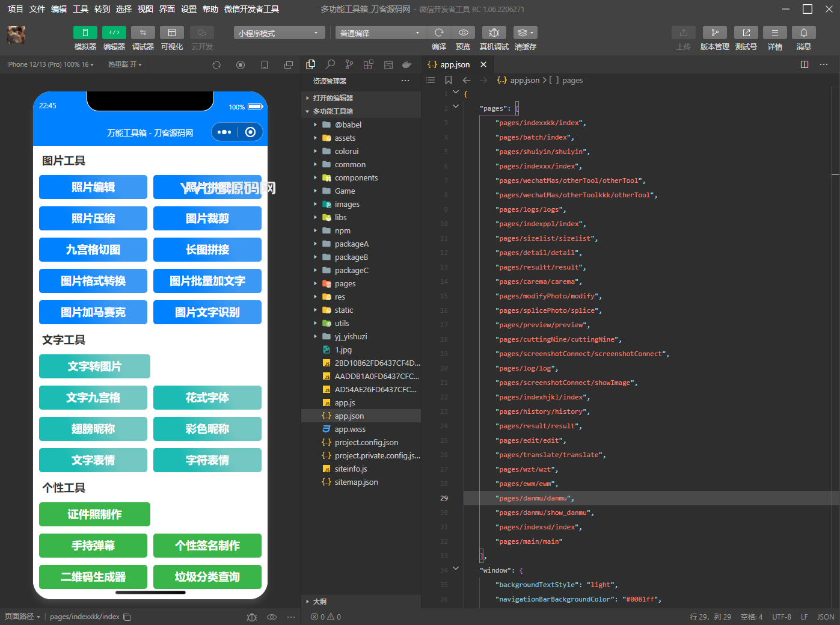The image size is (840, 625).
Task: Click the split editor icon
Action: point(805,64)
